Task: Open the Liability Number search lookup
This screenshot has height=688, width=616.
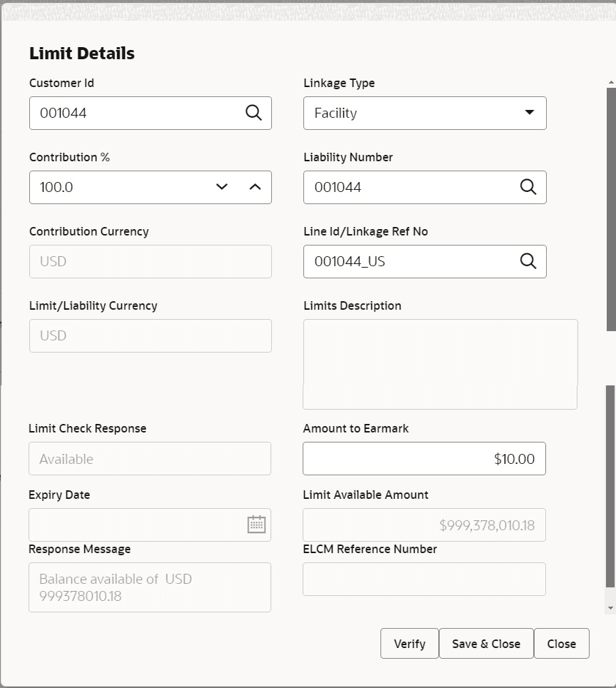Action: (x=528, y=187)
